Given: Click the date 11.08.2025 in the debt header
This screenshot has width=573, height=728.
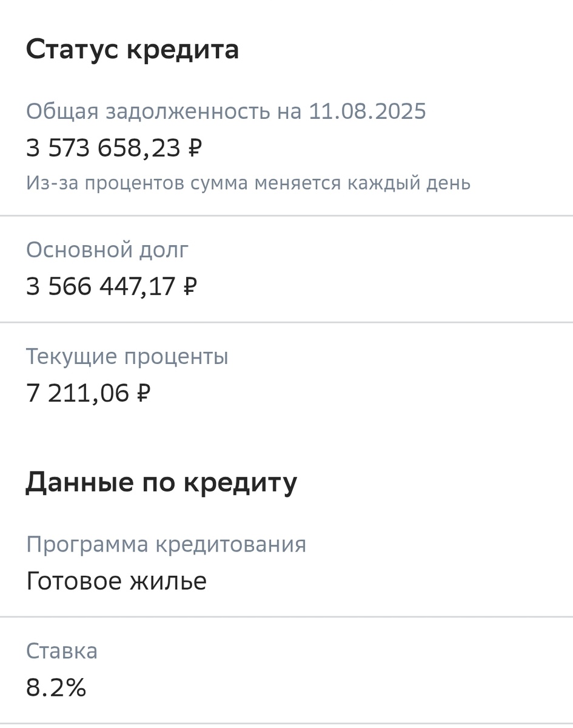Looking at the screenshot, I should pyautogui.click(x=367, y=112).
